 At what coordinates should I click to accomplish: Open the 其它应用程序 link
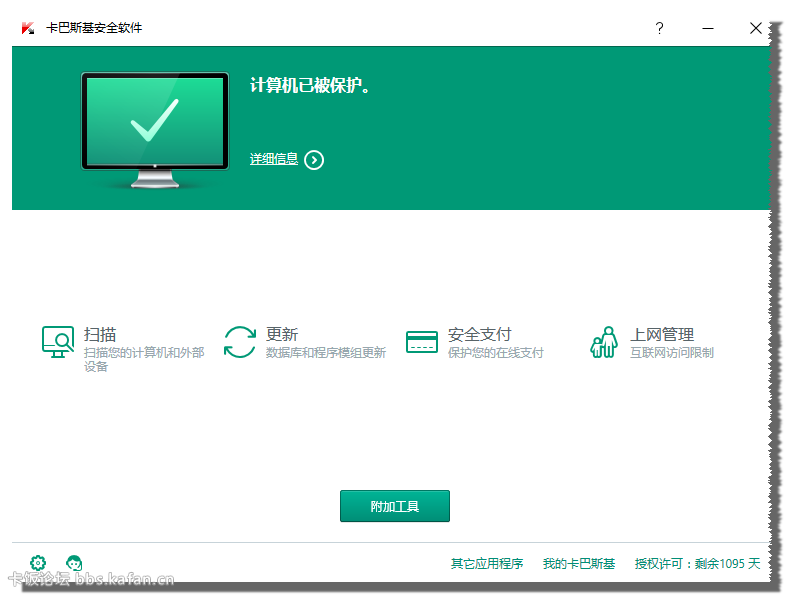487,563
